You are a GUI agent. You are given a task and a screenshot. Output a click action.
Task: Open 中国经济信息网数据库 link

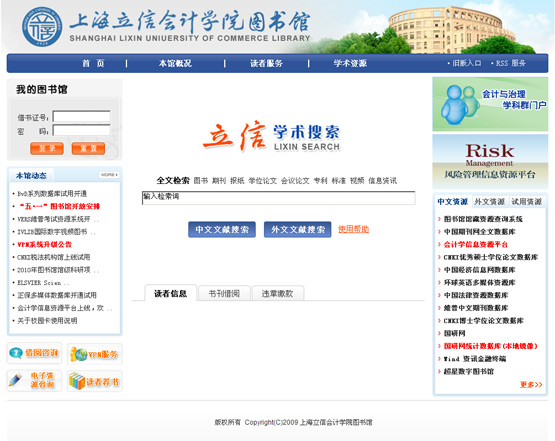click(x=480, y=270)
